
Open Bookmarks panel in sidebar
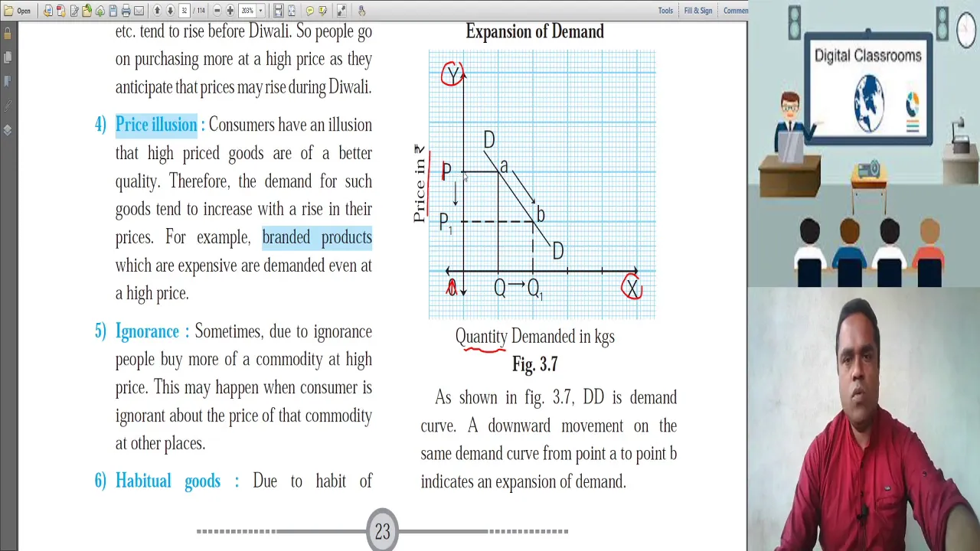[x=8, y=81]
